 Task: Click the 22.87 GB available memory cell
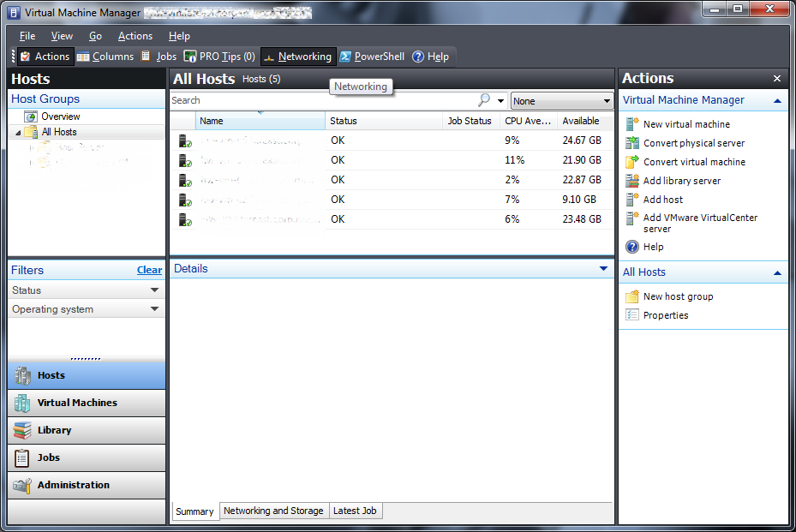tap(582, 180)
